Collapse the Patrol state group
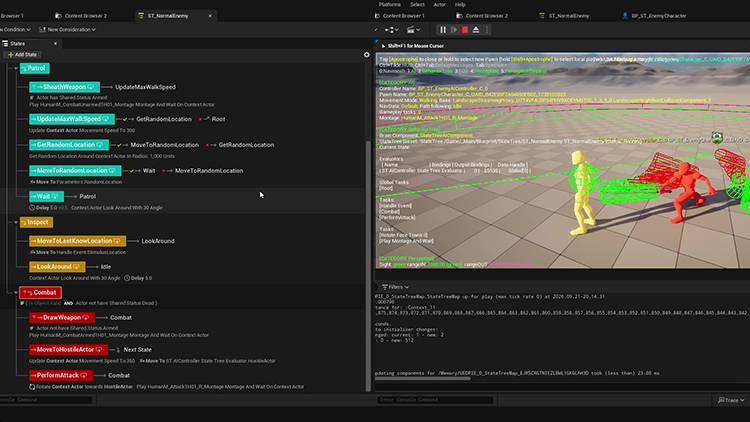Screen dimensions: 750x422 coord(15,68)
